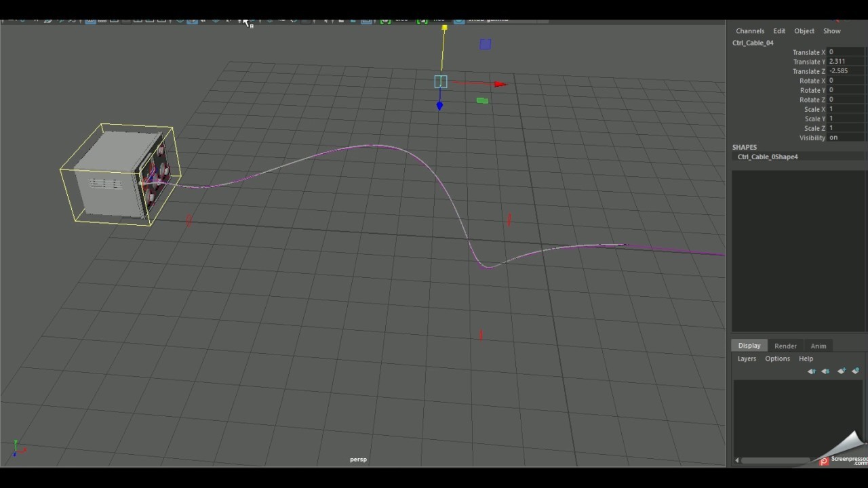Move selected layer up in Layer Editor
Viewport: 868px width, 488px height.
click(x=811, y=371)
